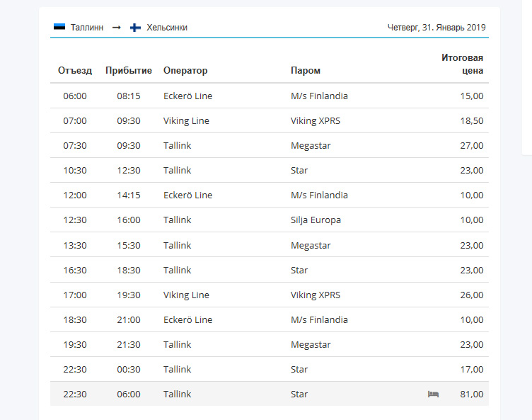Click the price 81,00

(x=472, y=395)
